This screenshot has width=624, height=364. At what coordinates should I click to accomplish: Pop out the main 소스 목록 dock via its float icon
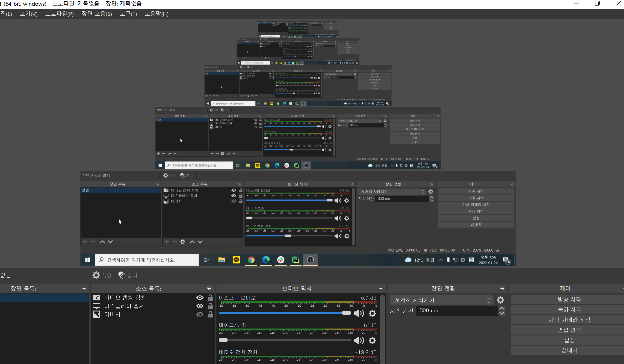point(209,288)
